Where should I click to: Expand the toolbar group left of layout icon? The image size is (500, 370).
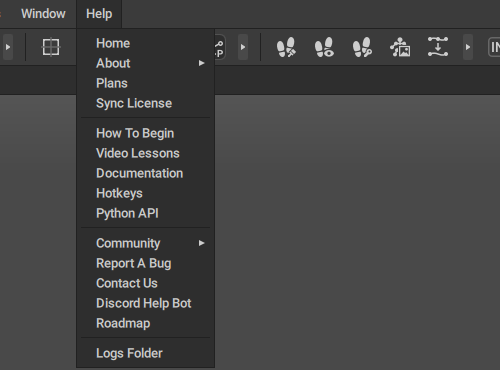click(8, 47)
